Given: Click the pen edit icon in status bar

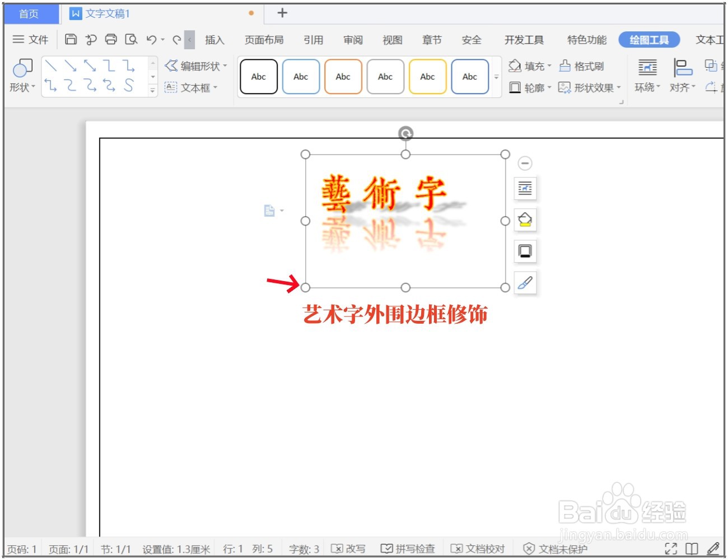Looking at the screenshot, I should 713,549.
